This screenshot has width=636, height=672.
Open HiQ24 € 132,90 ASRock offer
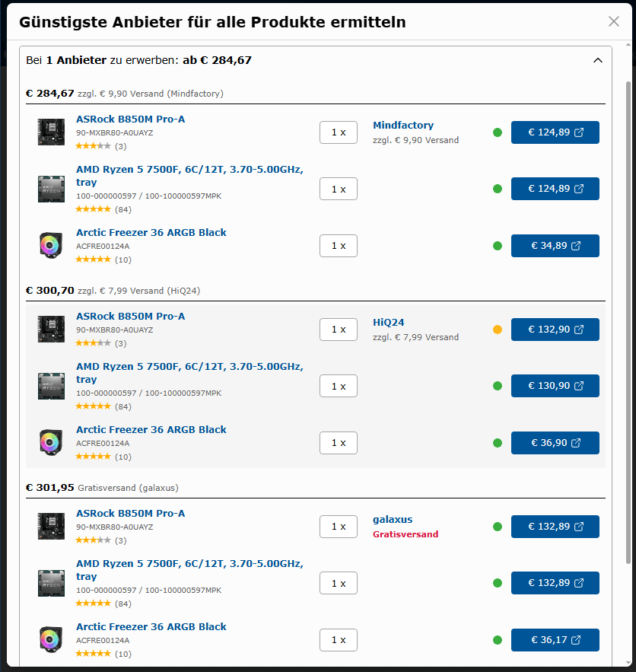coord(555,330)
